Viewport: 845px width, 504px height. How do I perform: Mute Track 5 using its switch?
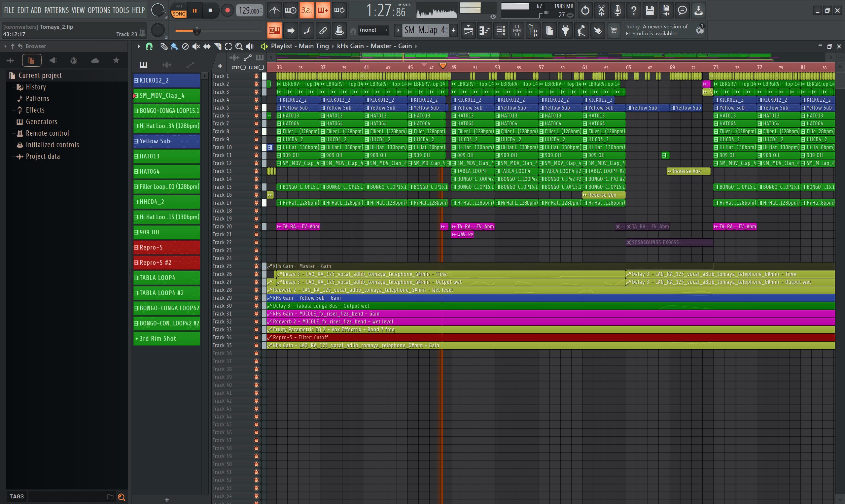(256, 108)
